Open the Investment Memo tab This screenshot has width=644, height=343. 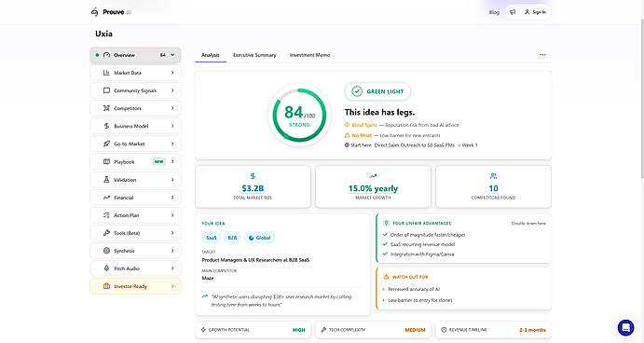(x=309, y=55)
